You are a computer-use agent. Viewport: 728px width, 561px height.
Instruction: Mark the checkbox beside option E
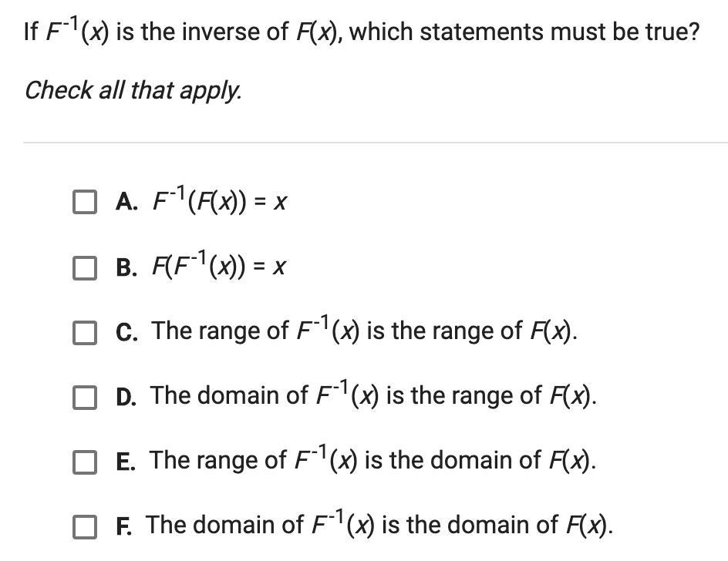(85, 462)
